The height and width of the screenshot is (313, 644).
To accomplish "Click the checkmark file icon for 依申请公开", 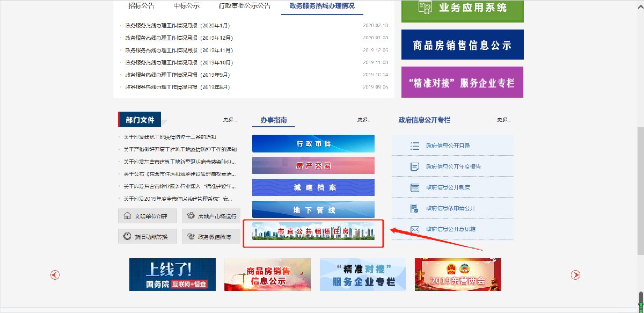I will pyautogui.click(x=414, y=208).
